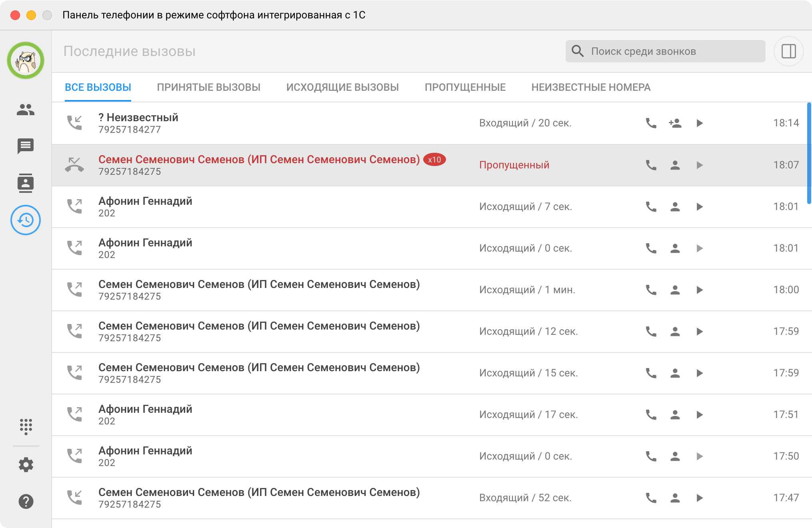Open the chat messages sidebar icon

(x=26, y=146)
